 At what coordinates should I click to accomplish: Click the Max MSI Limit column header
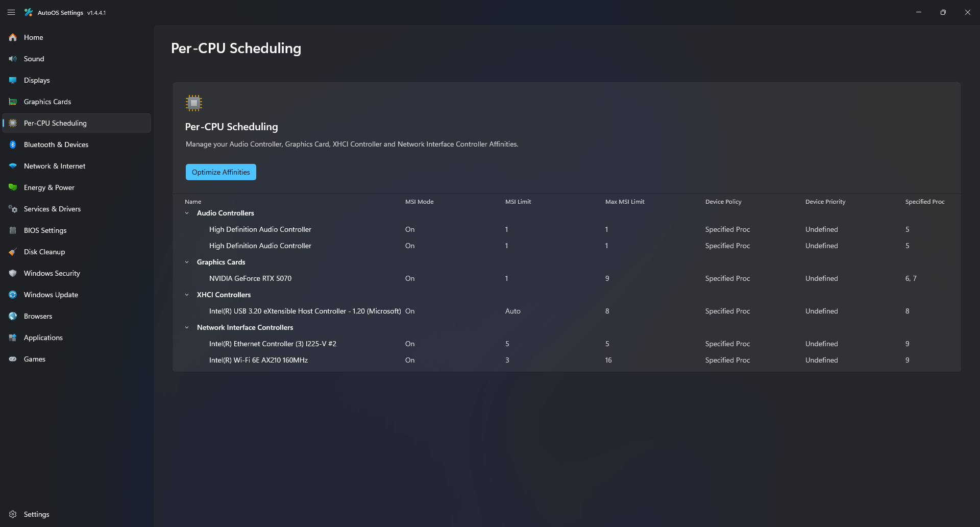[625, 202]
